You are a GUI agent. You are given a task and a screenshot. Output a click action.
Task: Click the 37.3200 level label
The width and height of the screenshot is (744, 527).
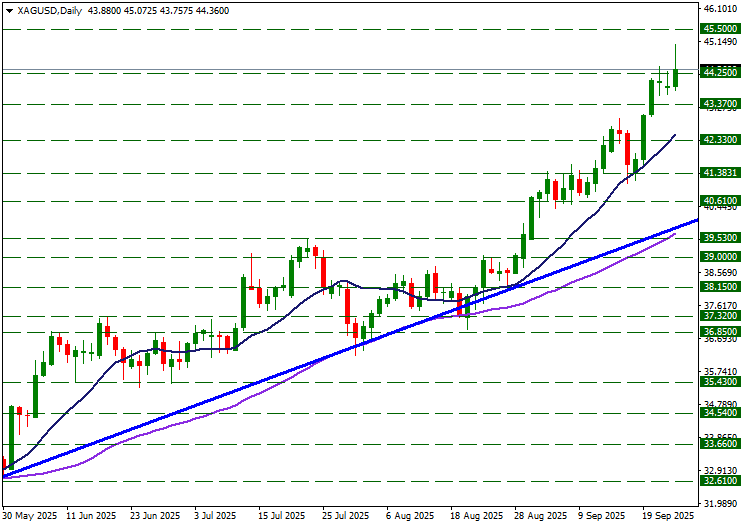[721, 316]
